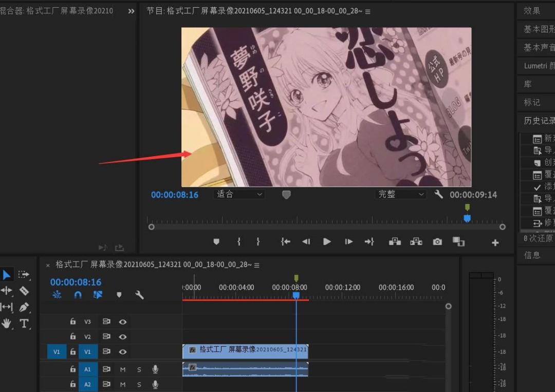Expand hidden panel tabs with double chevron
The image size is (555, 392).
[131, 11]
